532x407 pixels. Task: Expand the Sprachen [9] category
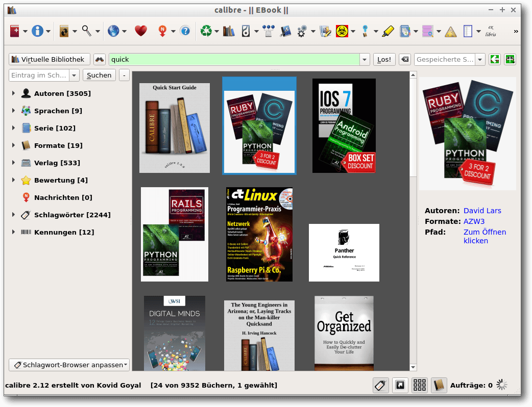coord(13,111)
